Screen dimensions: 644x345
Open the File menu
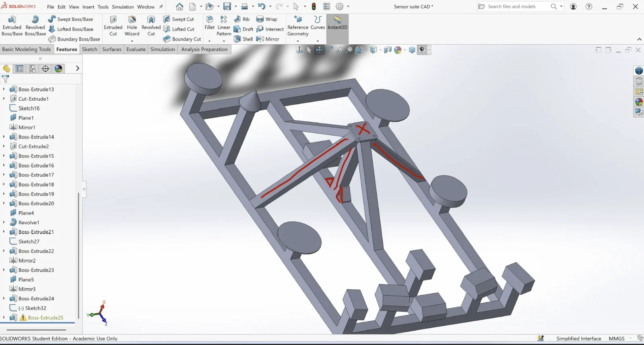pyautogui.click(x=50, y=7)
